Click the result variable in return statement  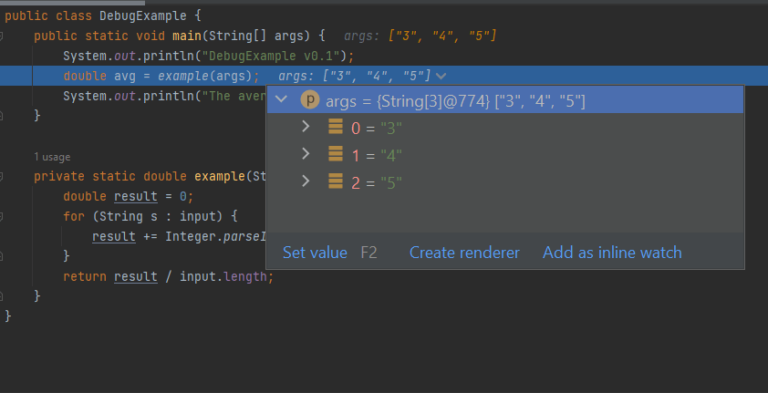pyautogui.click(x=136, y=276)
